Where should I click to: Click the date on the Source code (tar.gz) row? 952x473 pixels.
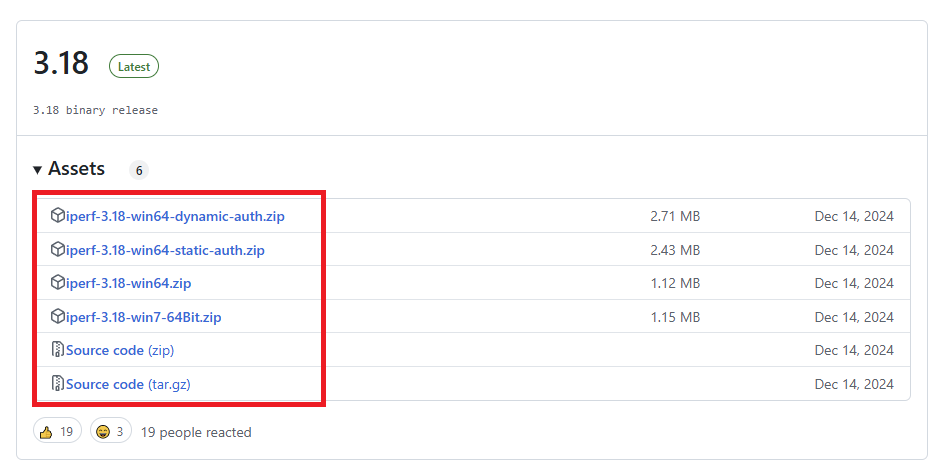(x=854, y=384)
